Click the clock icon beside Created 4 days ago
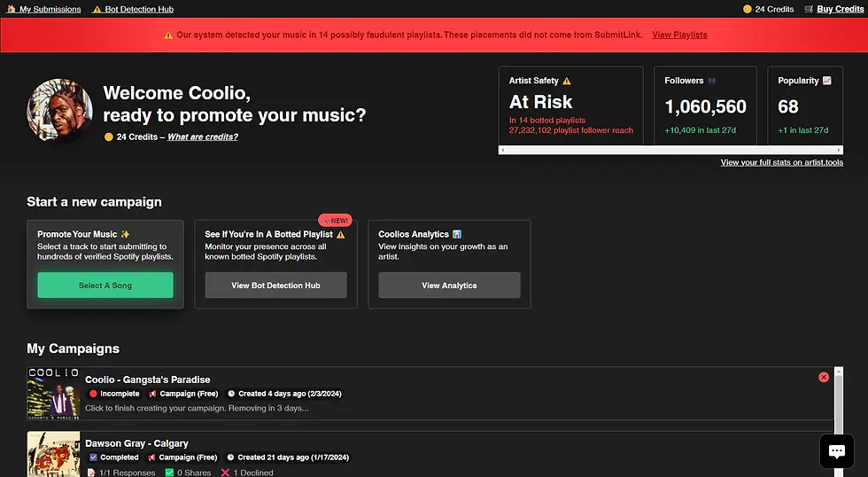 click(x=231, y=394)
